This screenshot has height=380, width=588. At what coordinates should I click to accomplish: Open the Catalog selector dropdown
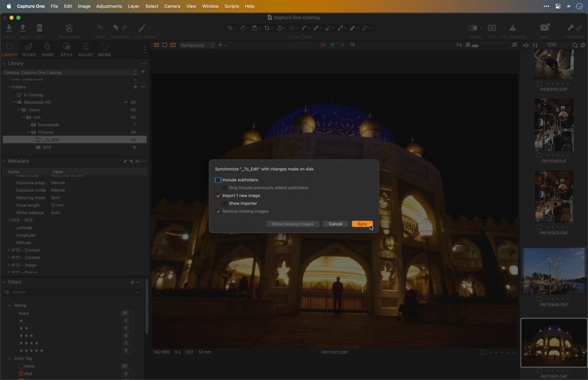point(69,72)
